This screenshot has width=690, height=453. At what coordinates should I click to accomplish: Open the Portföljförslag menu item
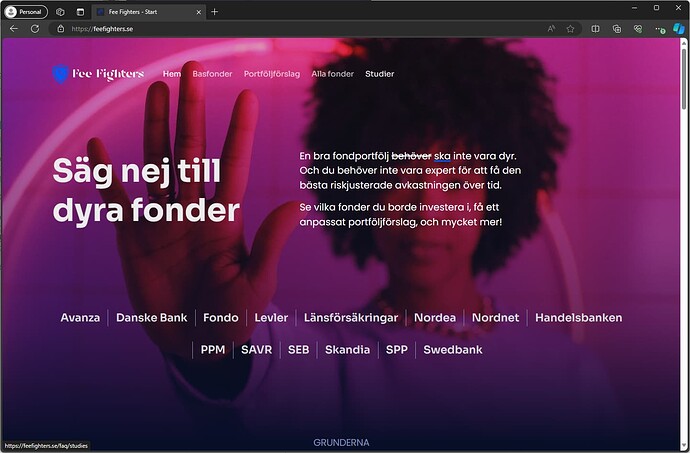pos(272,74)
